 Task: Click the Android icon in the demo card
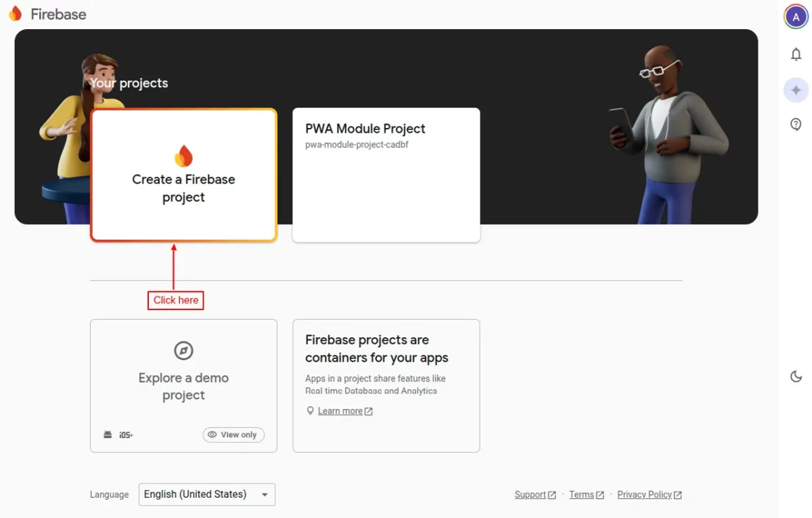coord(108,435)
